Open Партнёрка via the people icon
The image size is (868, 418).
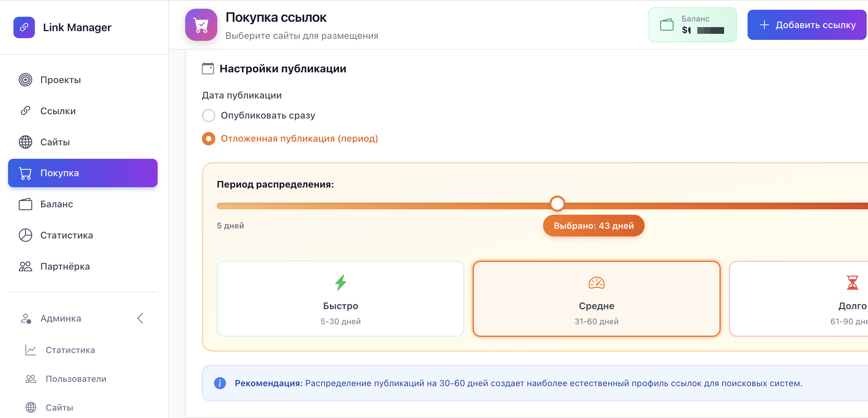[25, 266]
